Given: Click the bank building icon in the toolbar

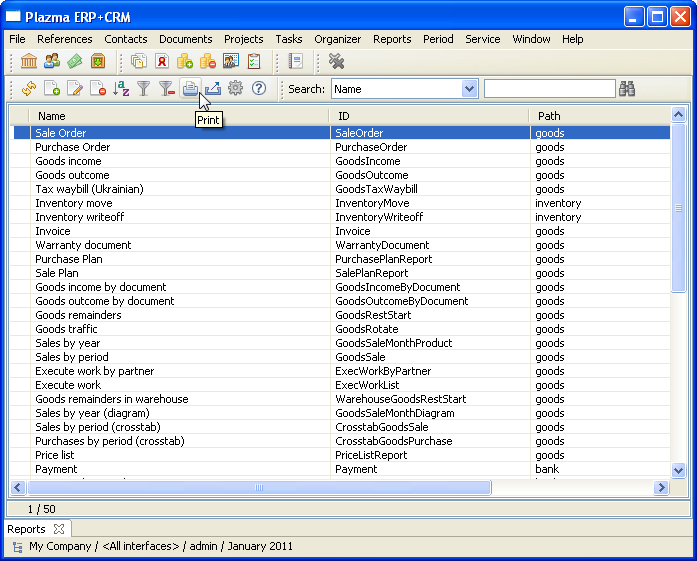Looking at the screenshot, I should (28, 62).
